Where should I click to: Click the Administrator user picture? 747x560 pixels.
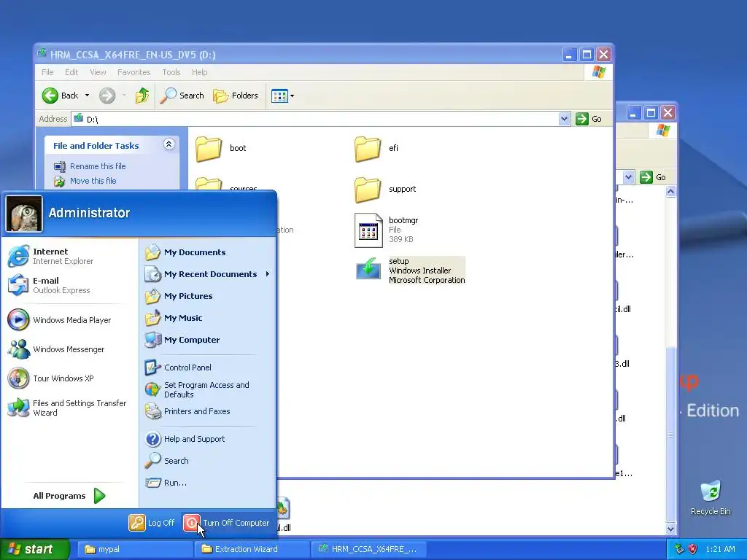click(24, 214)
